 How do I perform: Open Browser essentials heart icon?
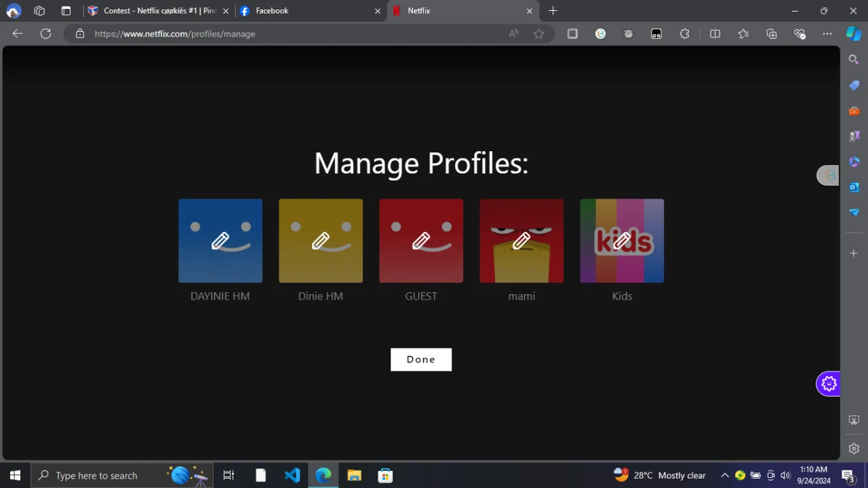(800, 34)
